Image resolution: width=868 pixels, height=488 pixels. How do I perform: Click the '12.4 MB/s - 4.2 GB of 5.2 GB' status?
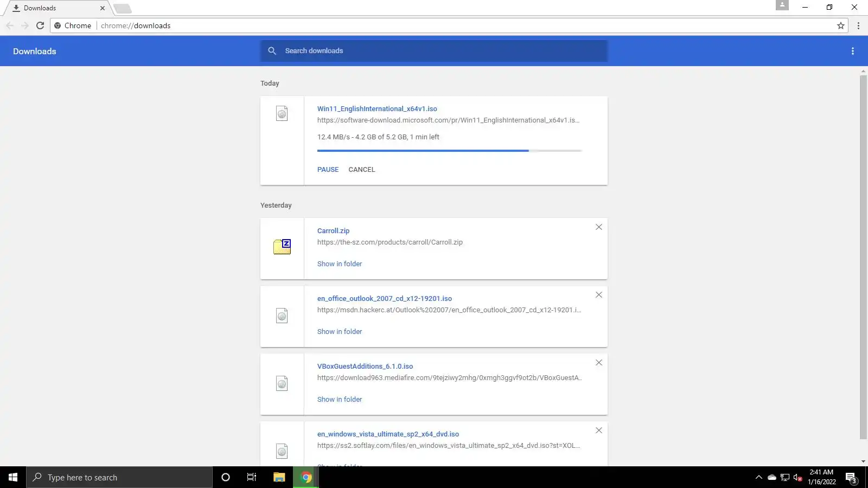[x=378, y=137]
